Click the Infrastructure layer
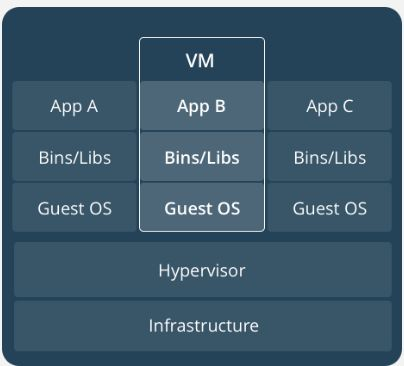The image size is (404, 366). point(203,326)
